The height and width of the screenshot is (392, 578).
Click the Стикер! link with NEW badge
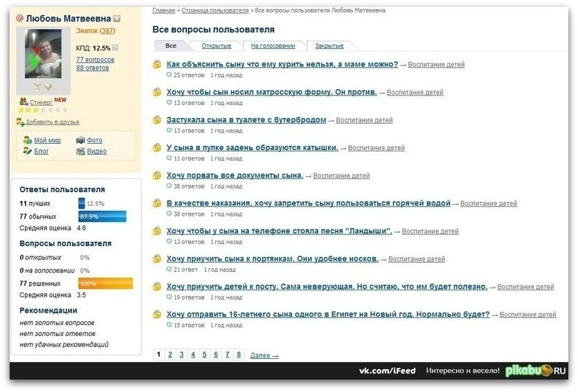[41, 102]
